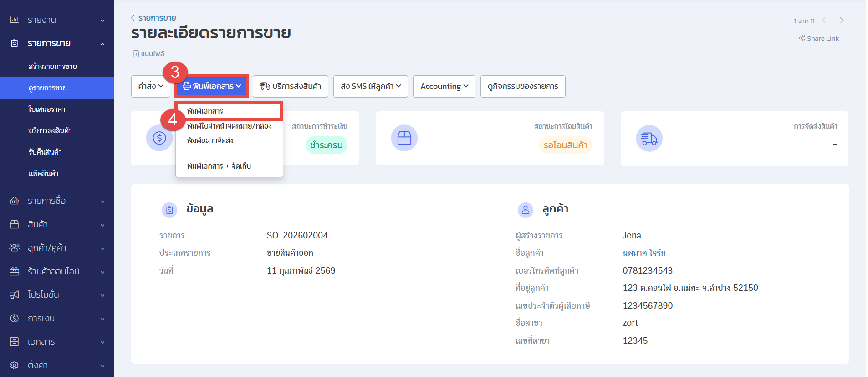Click the payment status dollar icon
This screenshot has width=868, height=377.
(x=159, y=138)
